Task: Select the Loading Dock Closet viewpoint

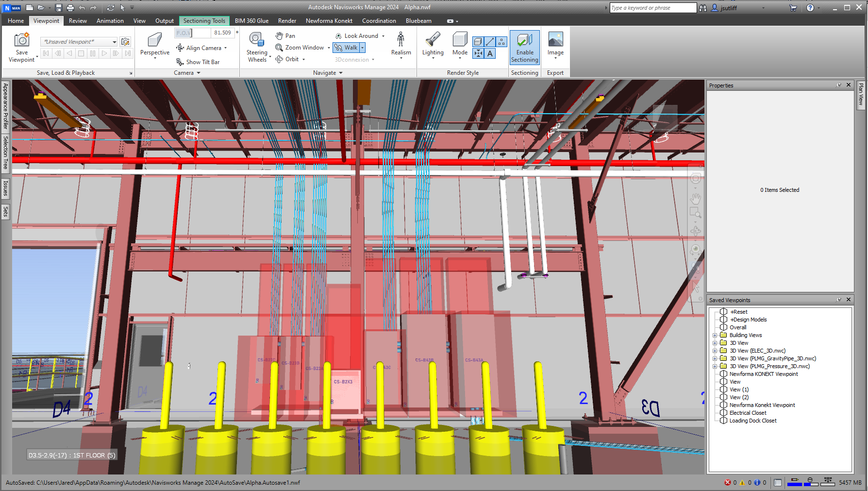Action: click(x=752, y=421)
